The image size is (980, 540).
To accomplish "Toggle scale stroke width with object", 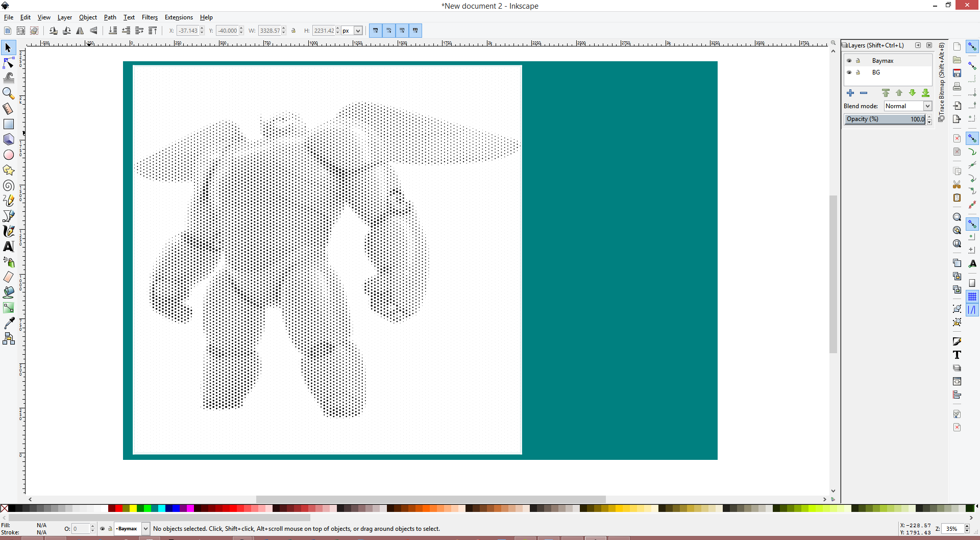I will point(376,31).
